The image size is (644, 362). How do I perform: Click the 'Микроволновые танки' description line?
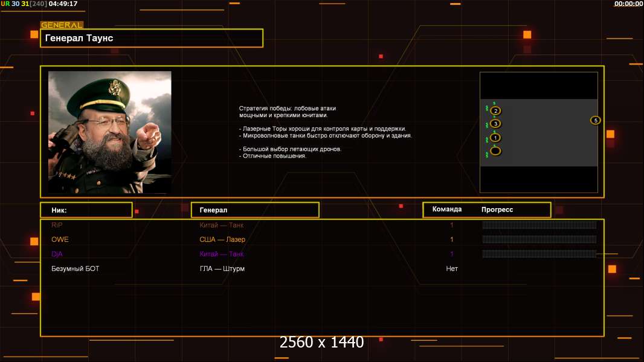(x=325, y=135)
